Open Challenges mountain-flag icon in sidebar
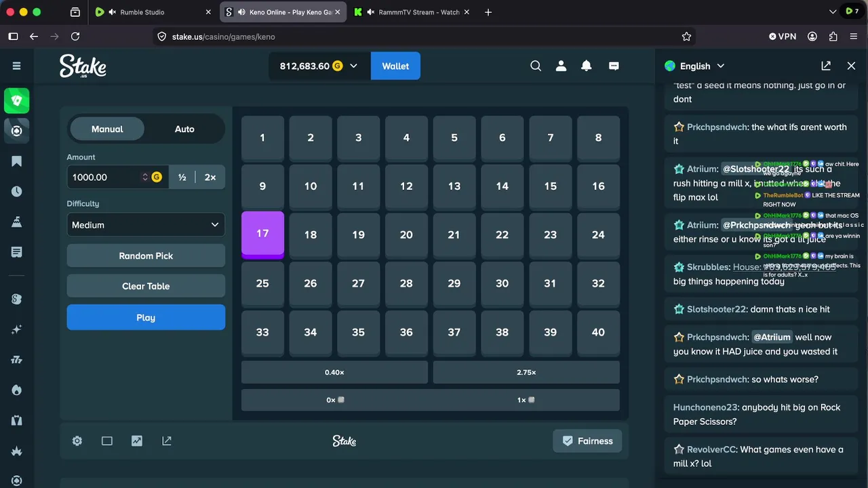Screen dimensions: 868x488 (17, 222)
